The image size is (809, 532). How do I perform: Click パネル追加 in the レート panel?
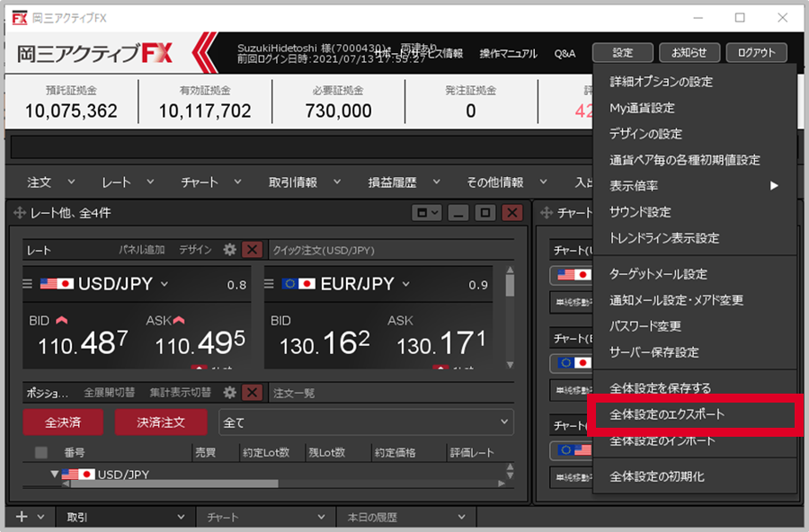pos(141,250)
